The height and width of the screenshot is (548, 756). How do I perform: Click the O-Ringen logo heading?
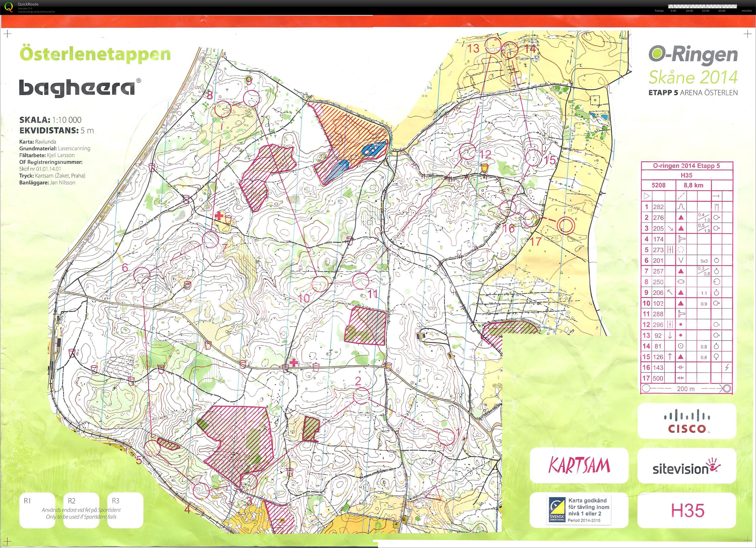tap(693, 55)
